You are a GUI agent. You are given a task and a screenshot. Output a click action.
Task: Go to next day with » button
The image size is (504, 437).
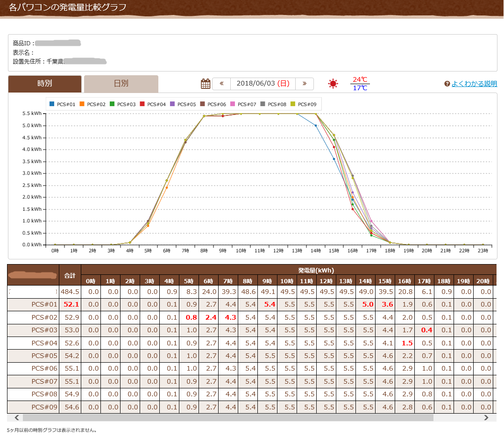tap(305, 84)
